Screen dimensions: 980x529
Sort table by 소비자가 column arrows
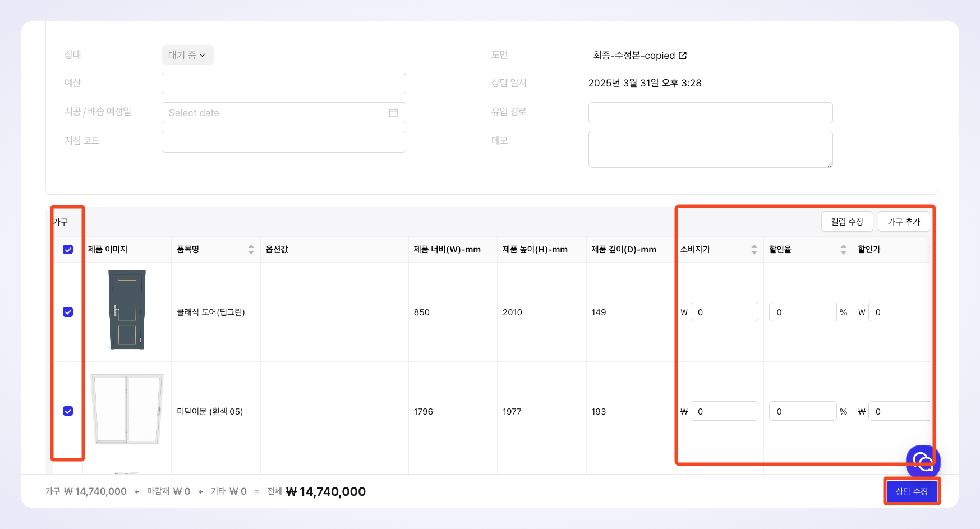pyautogui.click(x=754, y=250)
